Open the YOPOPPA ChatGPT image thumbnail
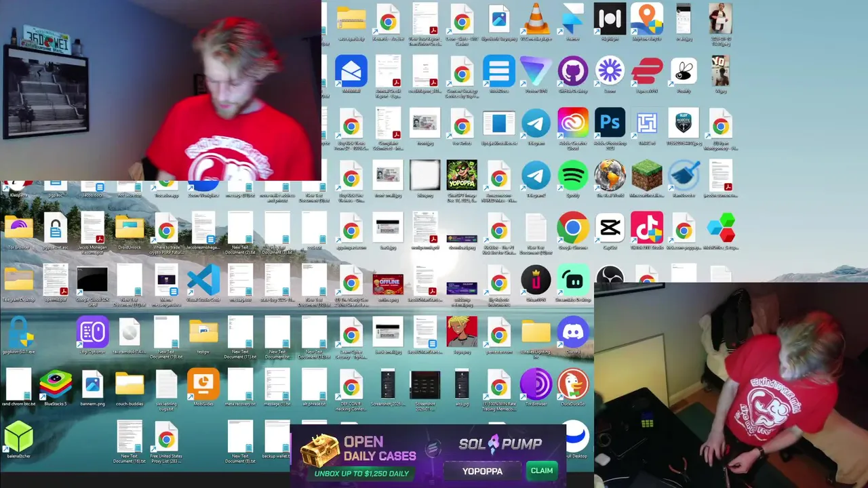This screenshot has height=488, width=868. click(462, 176)
